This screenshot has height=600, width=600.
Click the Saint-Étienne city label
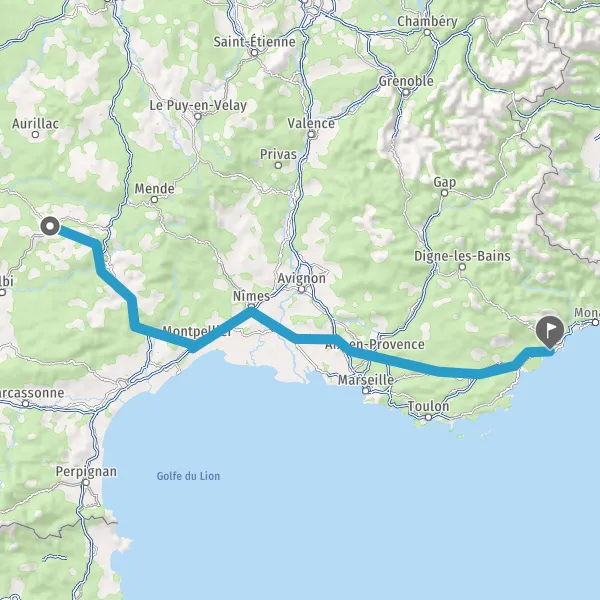tap(254, 42)
